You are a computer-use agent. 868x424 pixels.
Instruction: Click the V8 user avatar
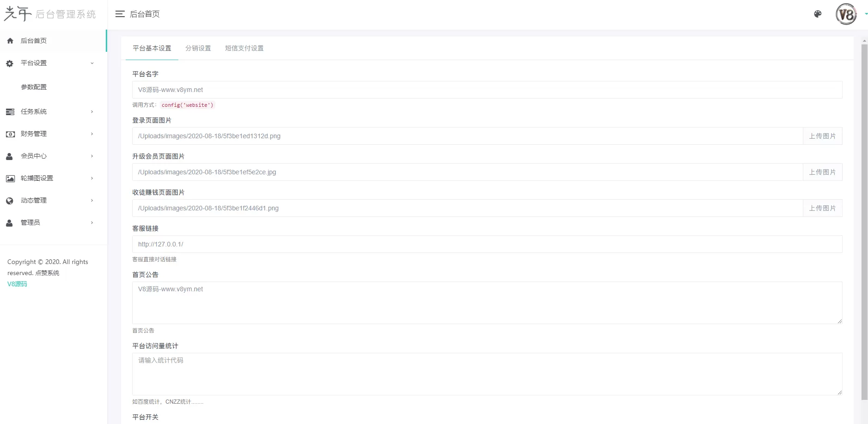point(846,14)
